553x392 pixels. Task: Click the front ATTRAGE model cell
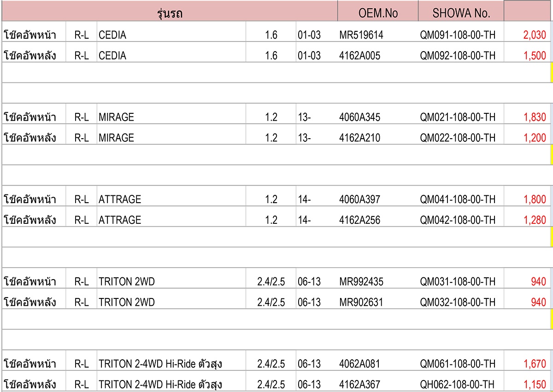(171, 199)
